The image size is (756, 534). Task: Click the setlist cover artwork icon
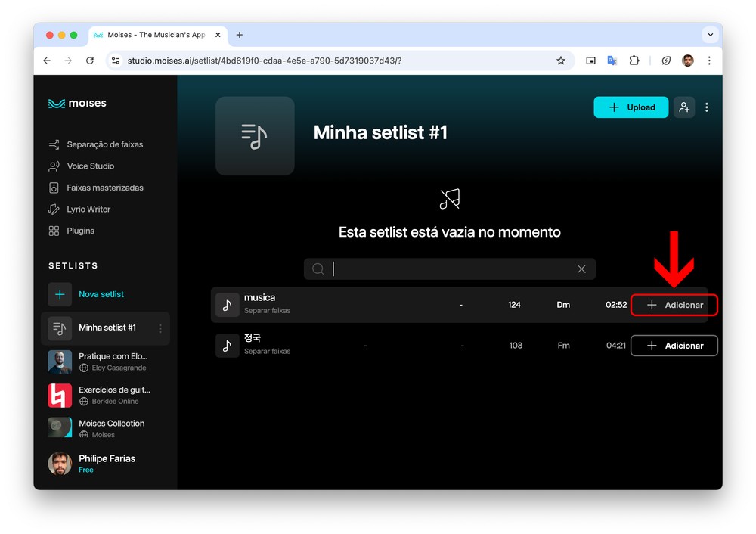(x=255, y=136)
